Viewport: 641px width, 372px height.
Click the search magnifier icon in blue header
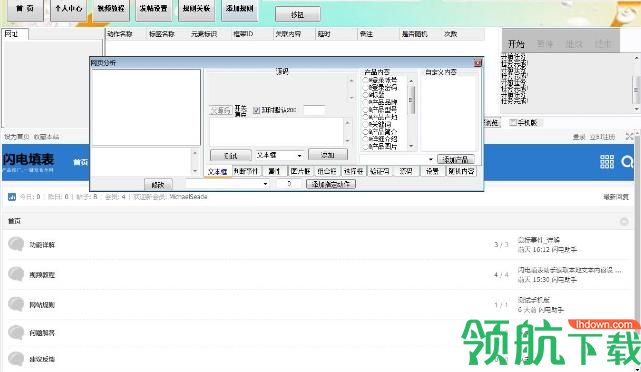(627, 162)
